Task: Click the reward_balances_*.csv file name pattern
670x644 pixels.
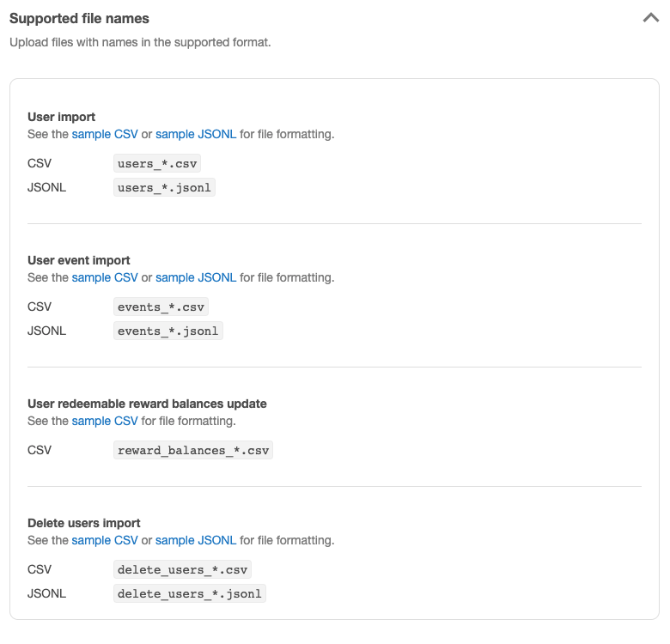Action: (193, 451)
